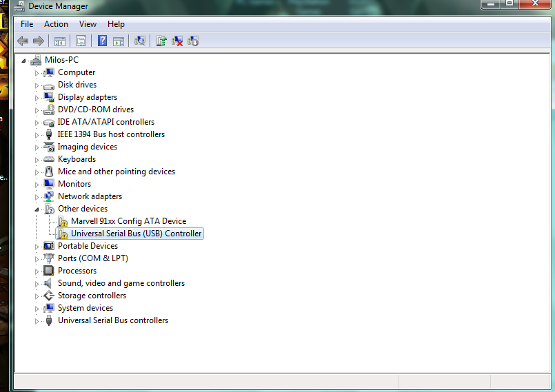Click the Disk drives icon
The height and width of the screenshot is (392, 555).
[x=48, y=86]
